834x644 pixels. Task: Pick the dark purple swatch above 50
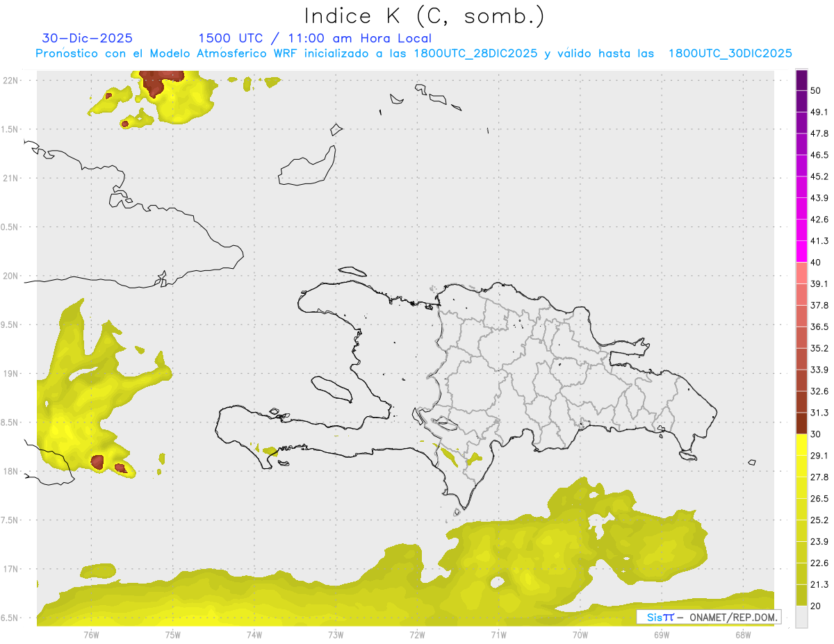[x=801, y=80]
